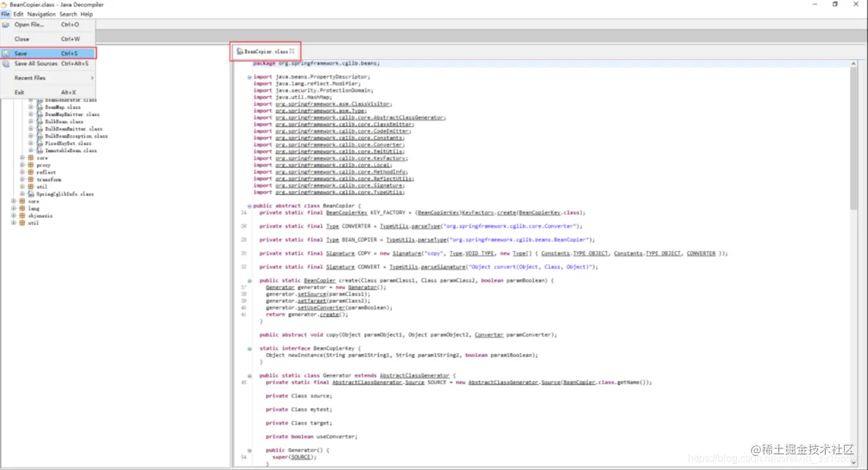The width and height of the screenshot is (868, 470).
Task: Follow the cglib.core.KeyFactory import link
Action: (x=341, y=158)
